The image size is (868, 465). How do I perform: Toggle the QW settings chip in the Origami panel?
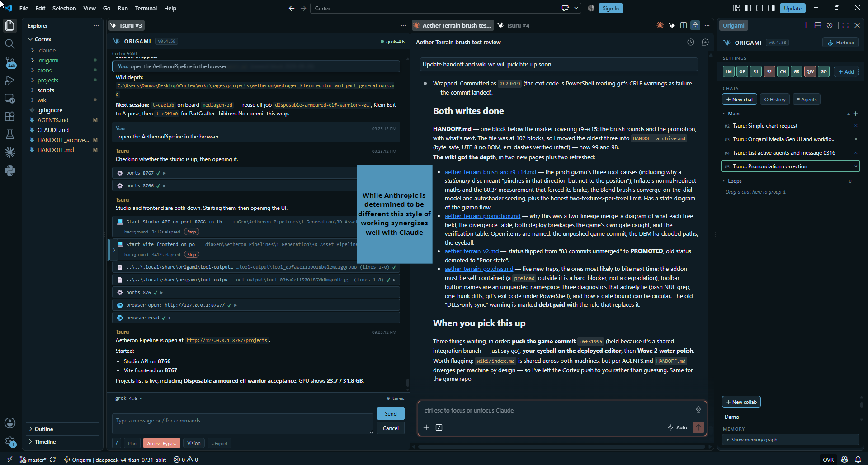point(810,71)
